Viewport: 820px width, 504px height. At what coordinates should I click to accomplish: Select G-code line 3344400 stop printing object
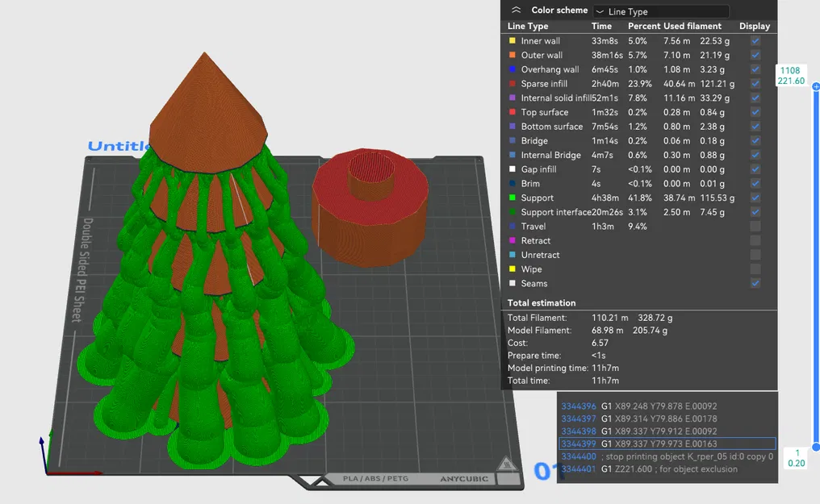click(667, 456)
